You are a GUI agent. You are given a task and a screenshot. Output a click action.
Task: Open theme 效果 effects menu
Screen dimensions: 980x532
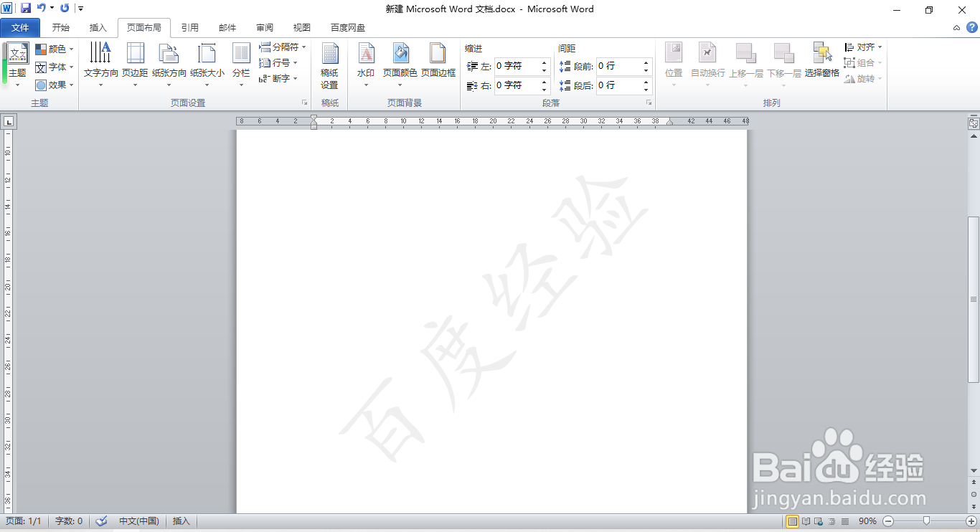(x=55, y=85)
